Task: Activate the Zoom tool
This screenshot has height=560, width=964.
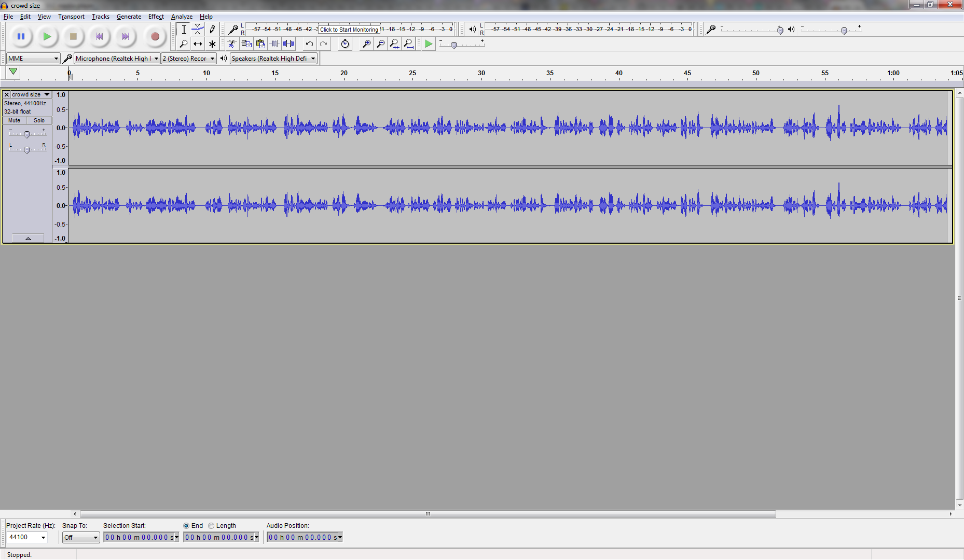Action: click(184, 44)
